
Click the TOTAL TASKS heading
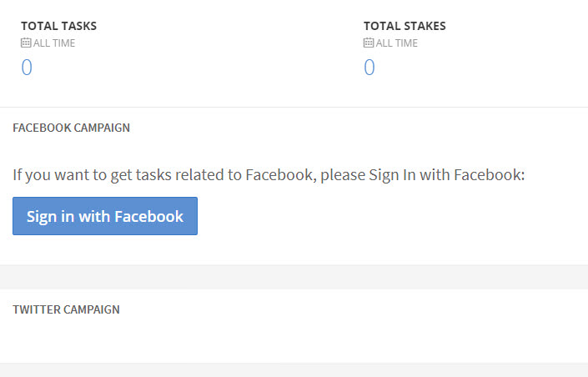pyautogui.click(x=59, y=26)
